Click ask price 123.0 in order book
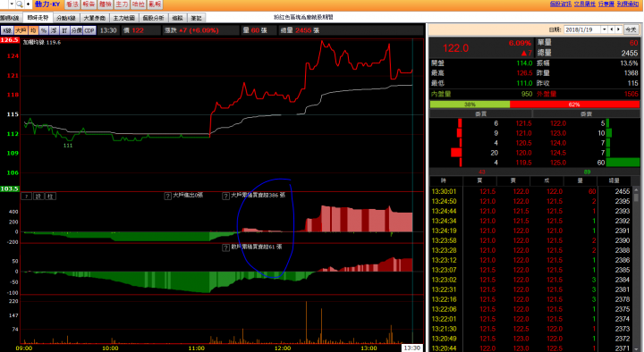The image size is (644, 352). tap(558, 133)
